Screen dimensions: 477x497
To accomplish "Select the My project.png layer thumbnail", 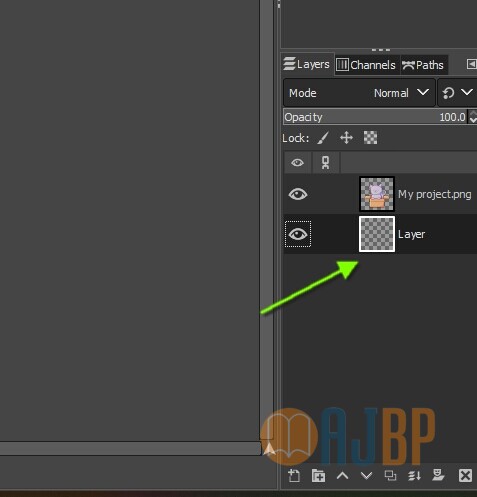I will [377, 194].
